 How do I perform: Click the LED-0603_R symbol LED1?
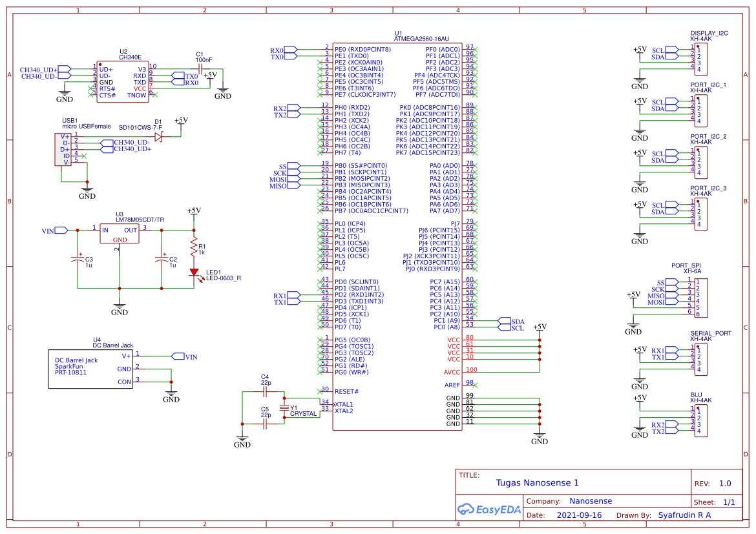click(194, 272)
